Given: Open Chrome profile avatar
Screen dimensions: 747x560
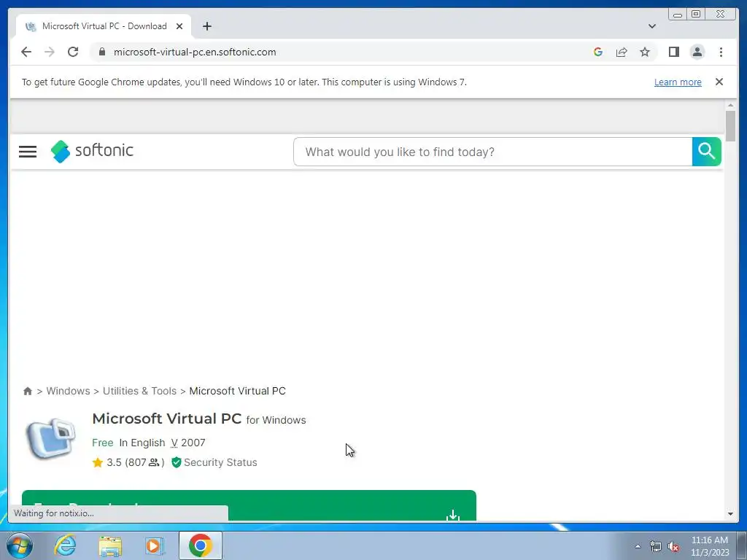Looking at the screenshot, I should point(697,52).
